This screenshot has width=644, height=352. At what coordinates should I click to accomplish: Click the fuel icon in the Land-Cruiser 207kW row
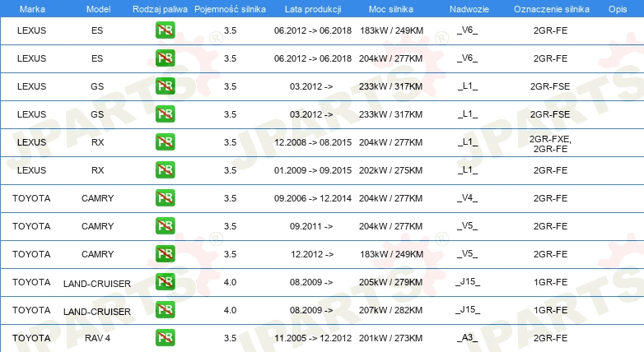165,309
